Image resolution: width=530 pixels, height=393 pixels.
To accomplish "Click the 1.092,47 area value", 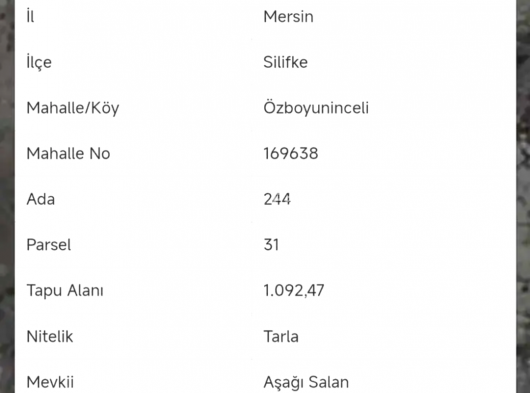I will click(294, 291).
